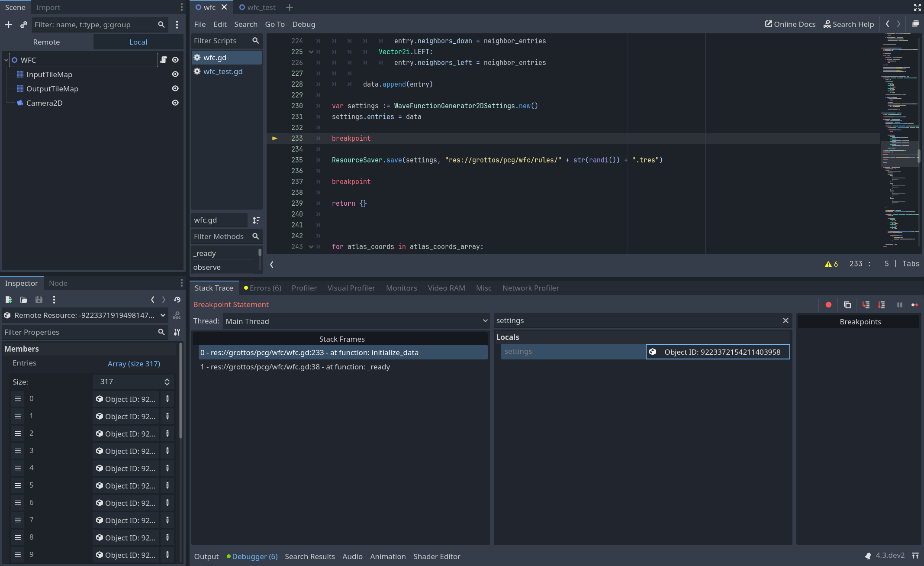The image size is (924, 566).
Task: Toggle Camera2D visibility
Action: (x=175, y=103)
